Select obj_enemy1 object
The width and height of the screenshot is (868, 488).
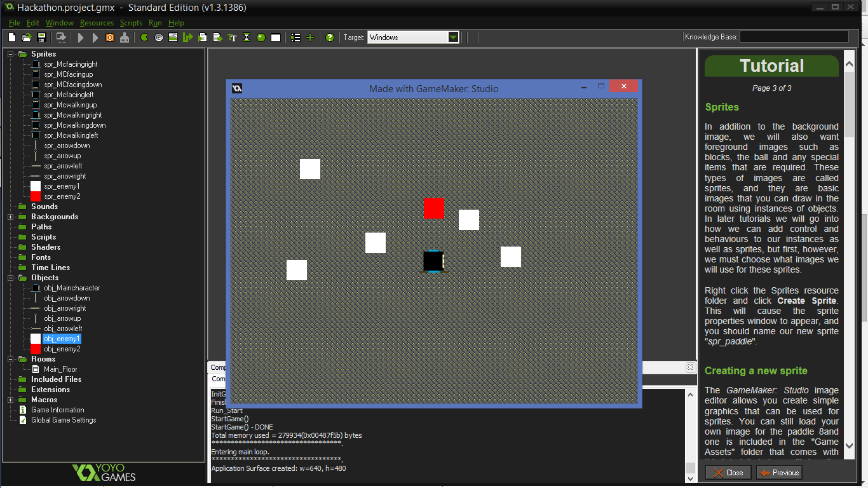coord(62,339)
